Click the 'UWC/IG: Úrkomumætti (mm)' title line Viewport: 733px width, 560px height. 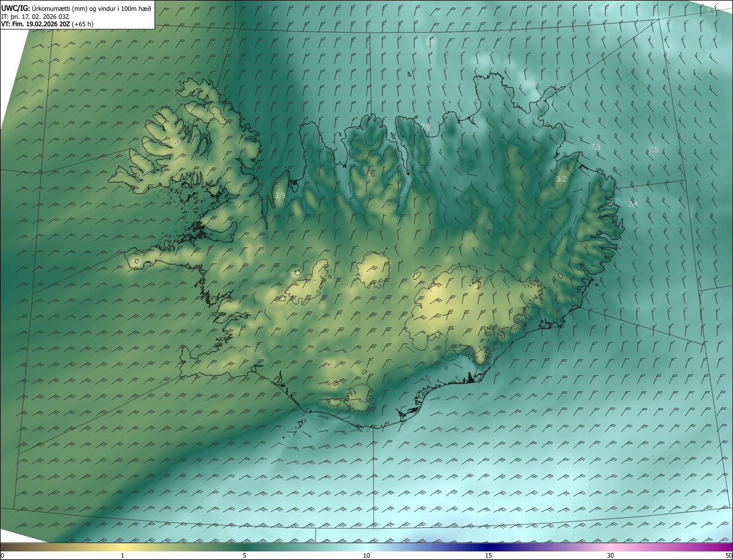click(x=76, y=8)
